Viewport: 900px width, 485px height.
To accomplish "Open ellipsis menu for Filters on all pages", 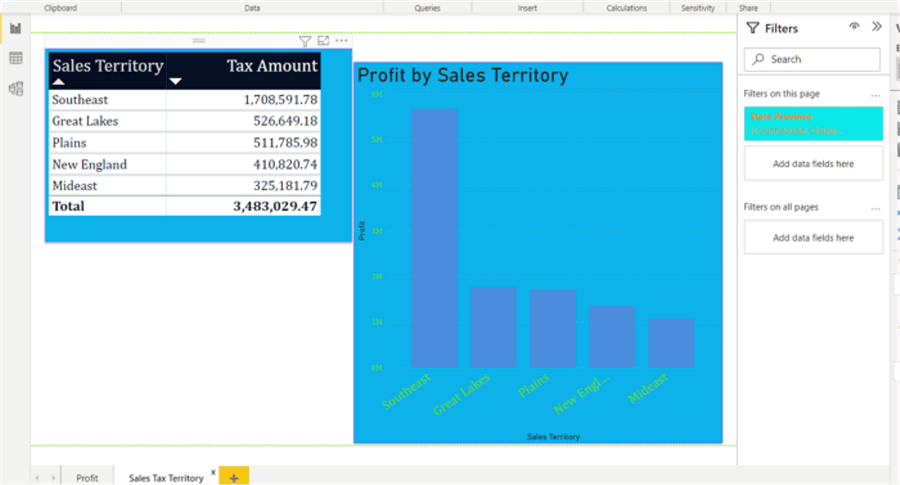I will pyautogui.click(x=875, y=208).
